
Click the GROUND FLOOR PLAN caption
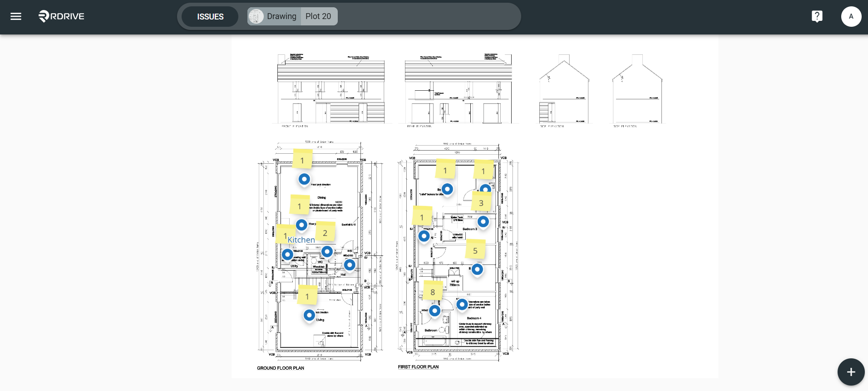pos(281,368)
